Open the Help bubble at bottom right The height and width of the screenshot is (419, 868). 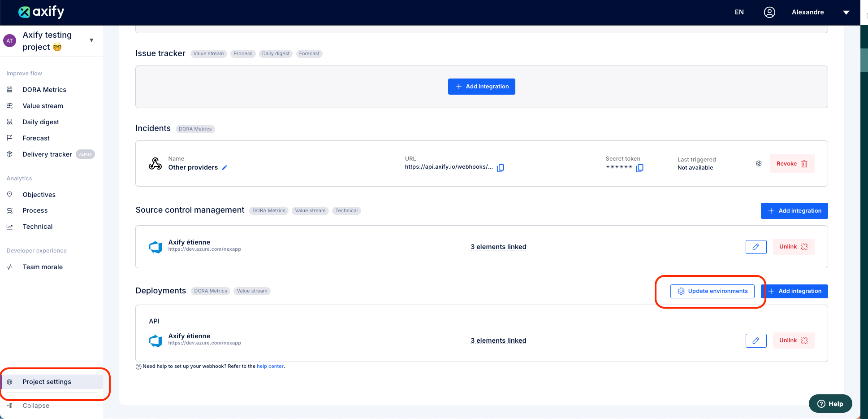click(830, 403)
